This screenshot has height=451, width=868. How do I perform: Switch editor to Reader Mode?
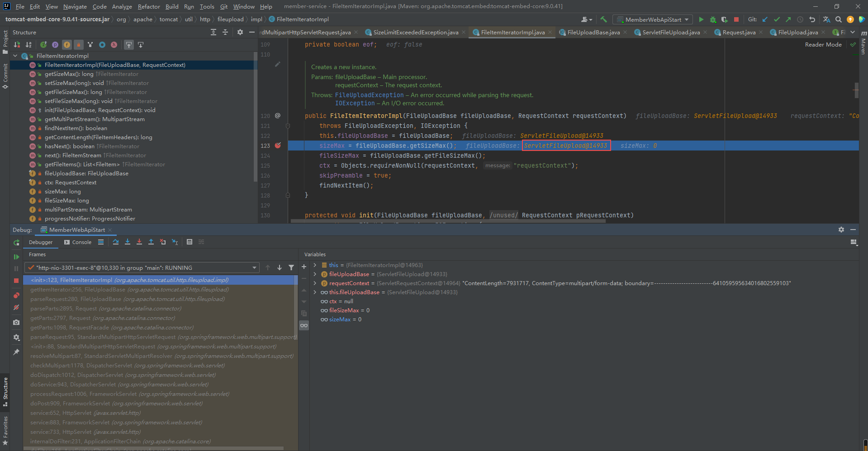[823, 44]
